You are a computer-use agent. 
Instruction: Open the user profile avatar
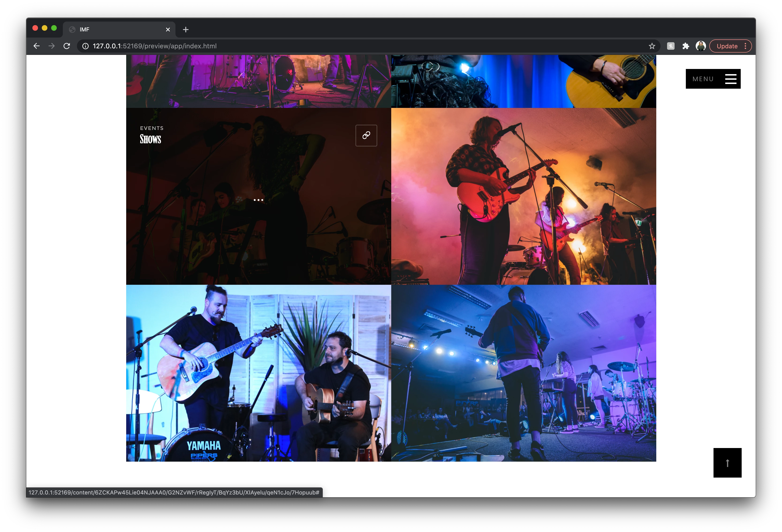pyautogui.click(x=701, y=46)
